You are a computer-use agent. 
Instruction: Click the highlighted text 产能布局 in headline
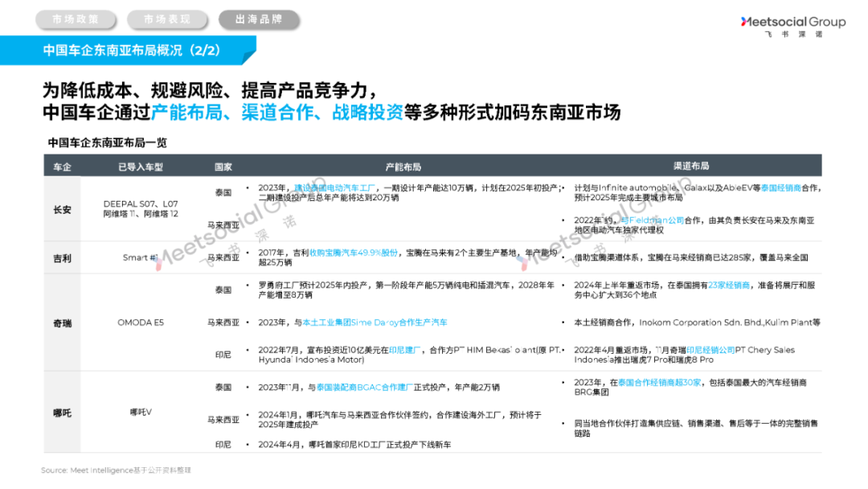[186, 113]
